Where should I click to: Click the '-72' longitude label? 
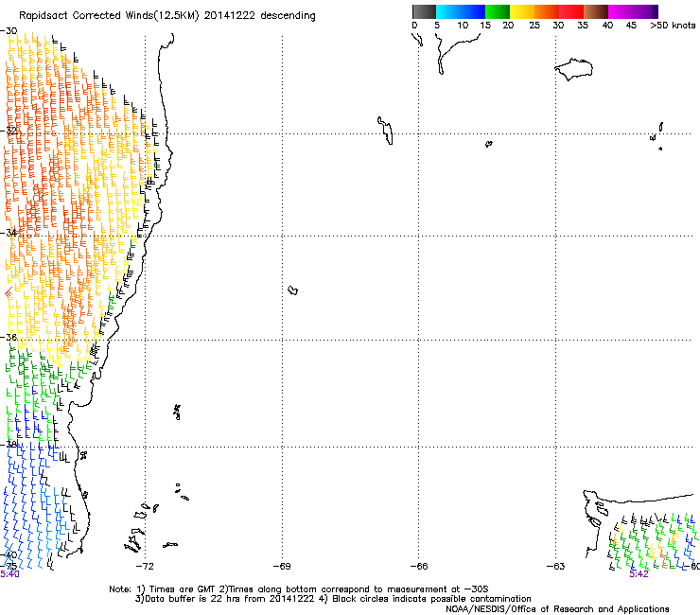tap(145, 567)
